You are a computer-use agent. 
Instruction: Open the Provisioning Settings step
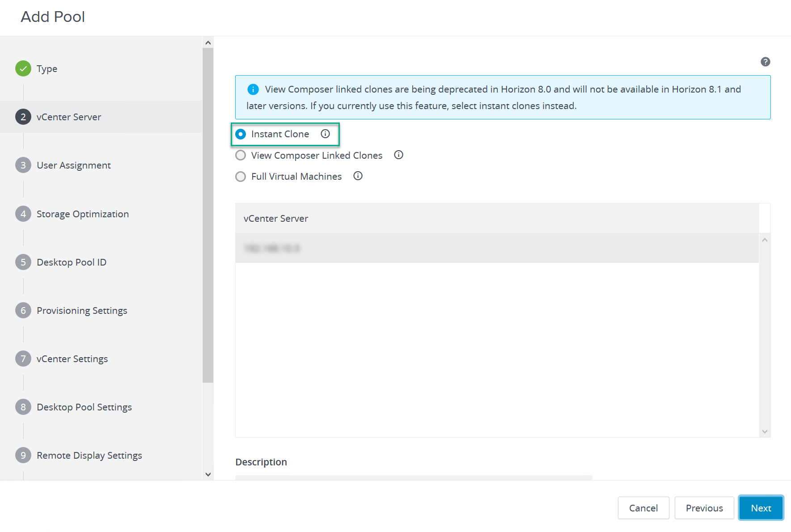82,310
